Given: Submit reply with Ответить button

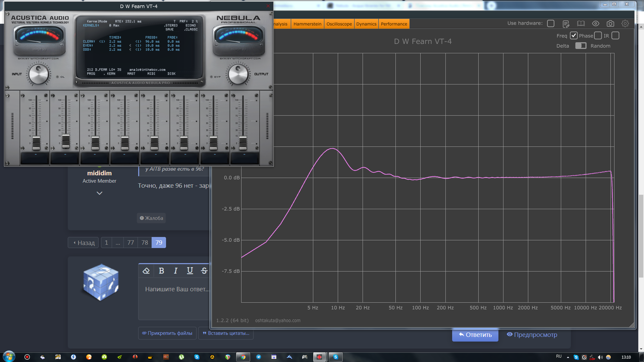Looking at the screenshot, I should point(475,335).
